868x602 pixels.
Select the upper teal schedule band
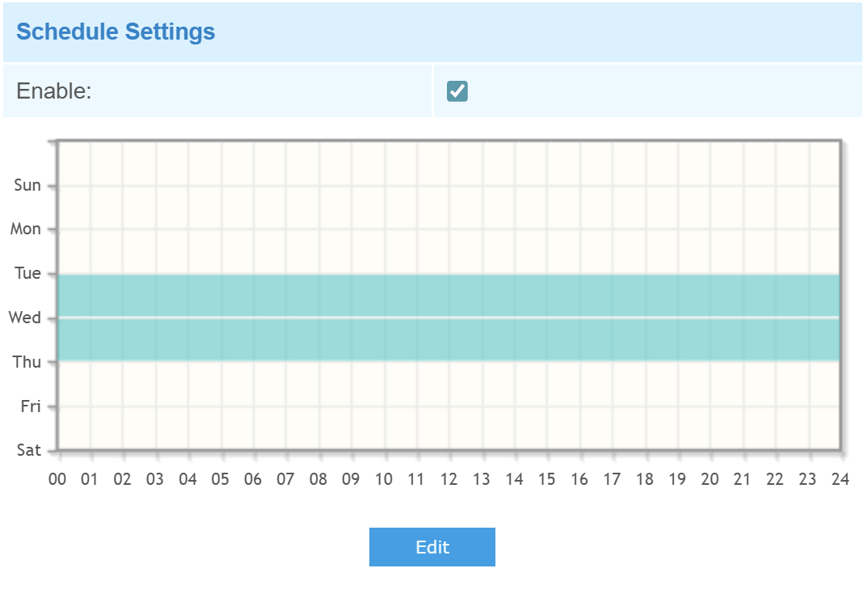point(449,296)
